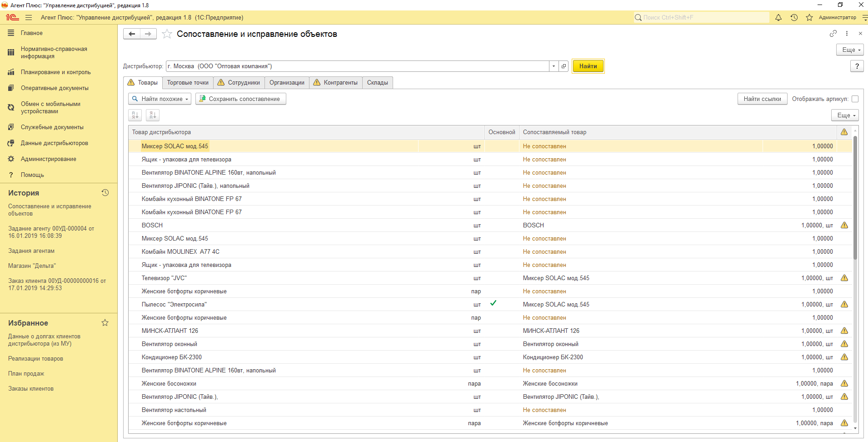The image size is (868, 442).
Task: Open the form's three-dot options menu
Action: click(847, 33)
